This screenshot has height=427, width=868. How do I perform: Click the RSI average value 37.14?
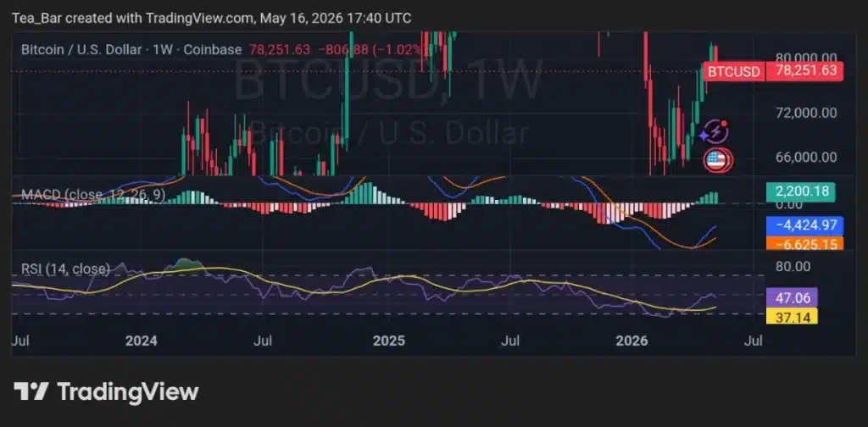tap(792, 316)
